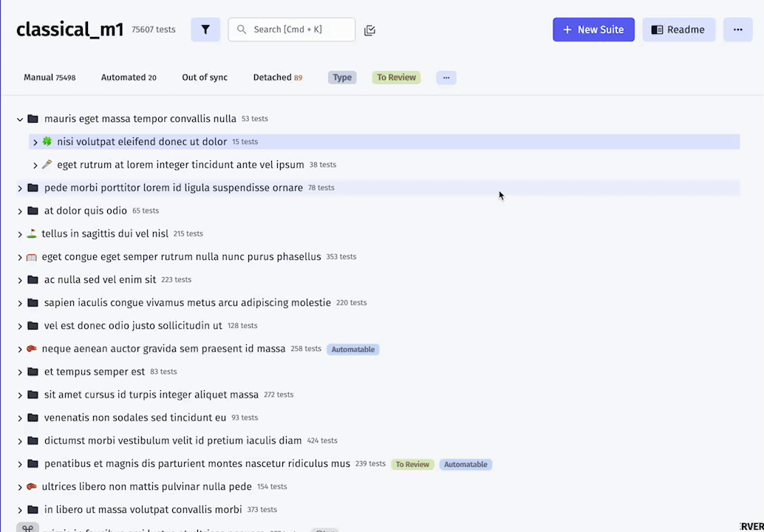Expand 'tellus in sagittis dui vel nisl'
The height and width of the screenshot is (532, 764).
coord(20,233)
